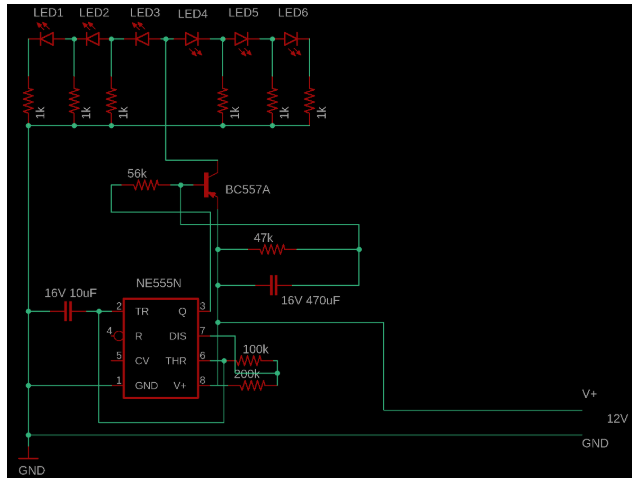Click the LED5 diode symbol
Image resolution: width=637 pixels, height=491 pixels.
pos(241,39)
